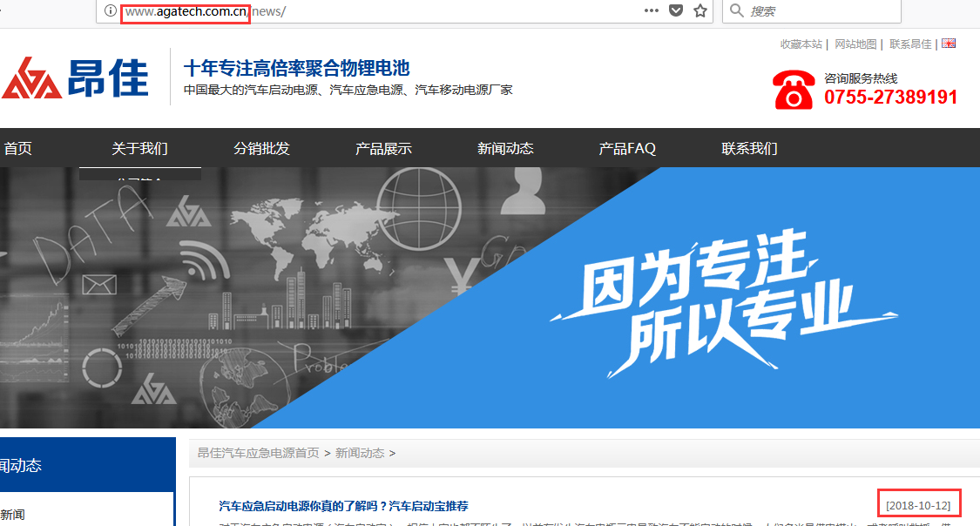Select 联系我们 in the navigation bar

749,148
